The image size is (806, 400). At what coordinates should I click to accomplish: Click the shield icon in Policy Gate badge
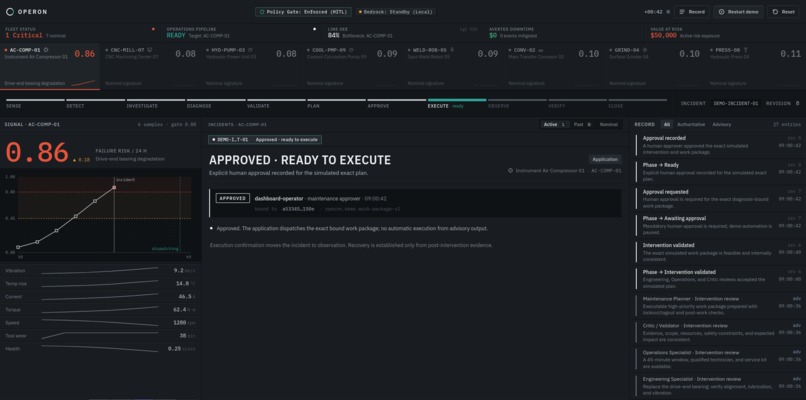(x=261, y=11)
